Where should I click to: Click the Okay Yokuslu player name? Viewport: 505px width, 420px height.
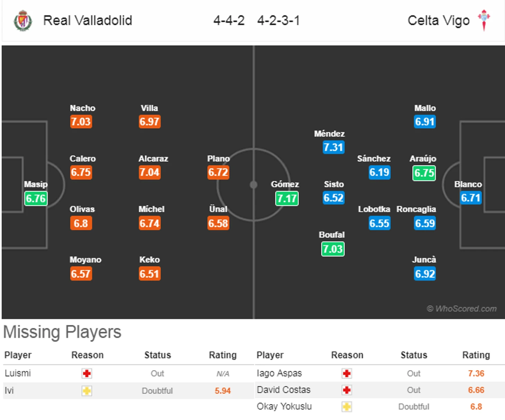point(284,407)
